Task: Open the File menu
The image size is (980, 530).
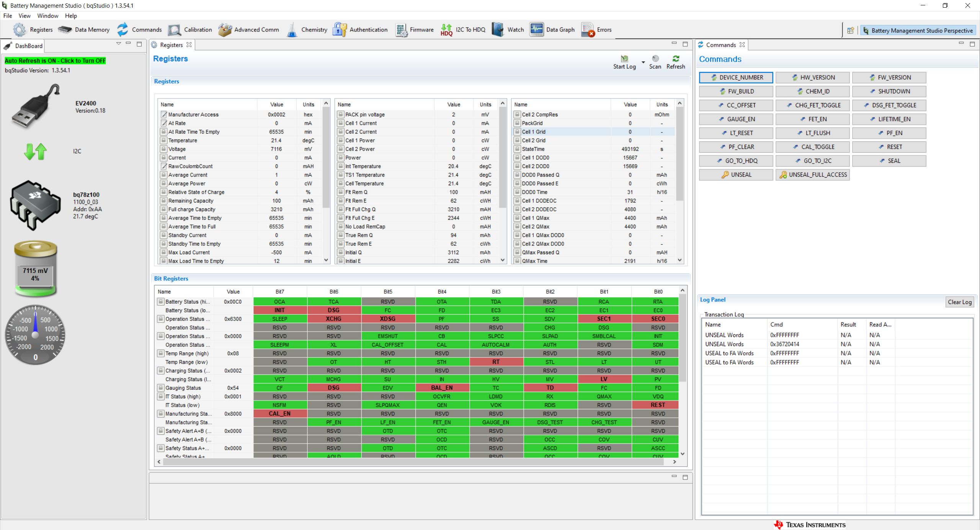Action: pyautogui.click(x=8, y=16)
